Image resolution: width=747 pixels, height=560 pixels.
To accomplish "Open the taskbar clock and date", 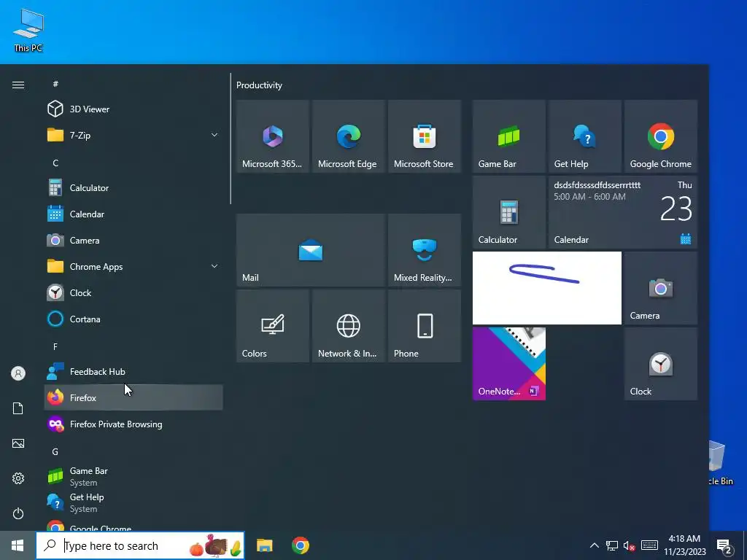I will click(684, 545).
